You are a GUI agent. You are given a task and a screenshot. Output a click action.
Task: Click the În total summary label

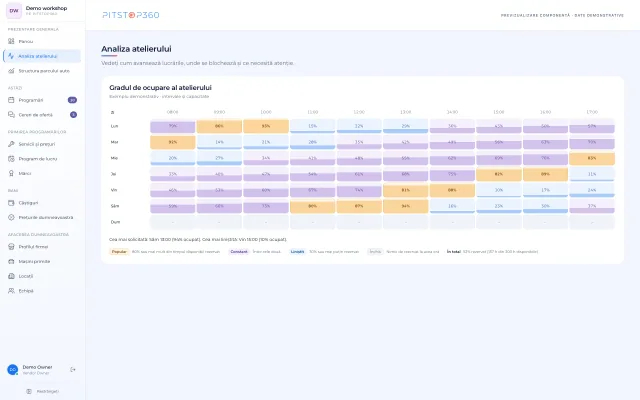pos(453,252)
